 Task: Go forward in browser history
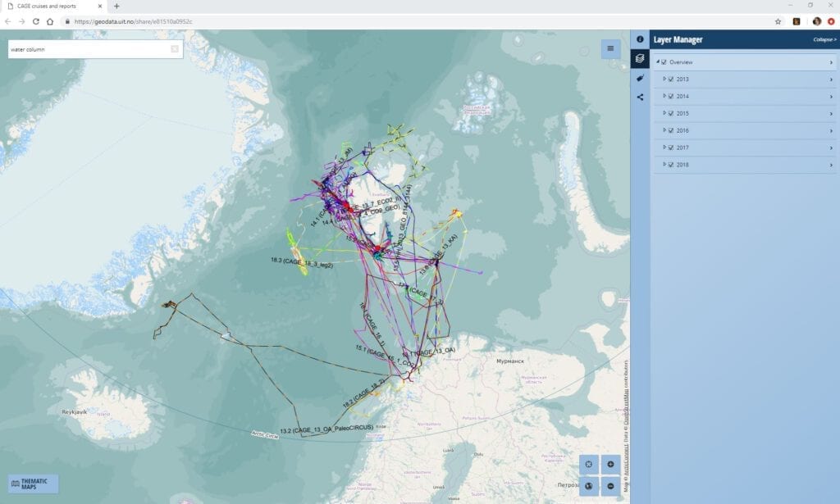pyautogui.click(x=22, y=21)
